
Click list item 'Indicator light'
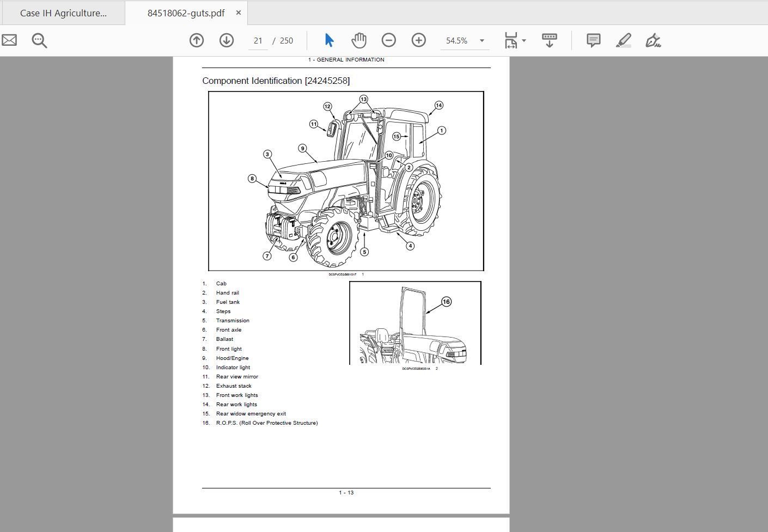pyautogui.click(x=233, y=368)
